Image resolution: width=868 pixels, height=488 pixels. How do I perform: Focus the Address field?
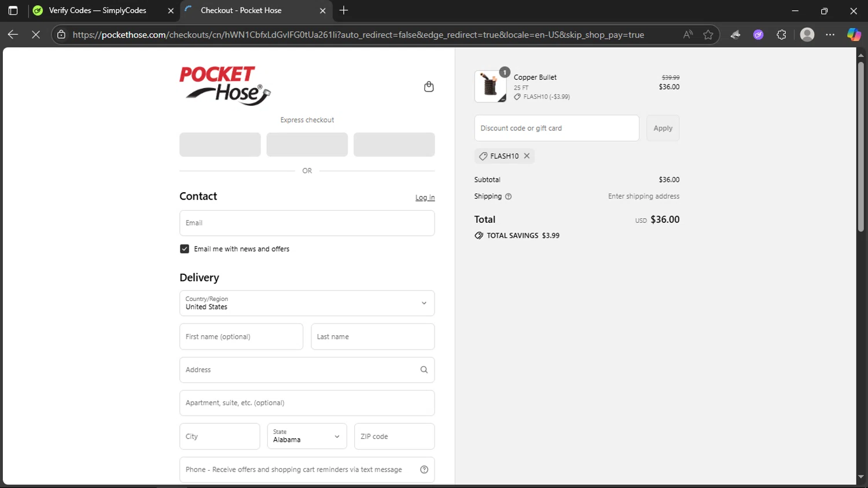pos(307,370)
